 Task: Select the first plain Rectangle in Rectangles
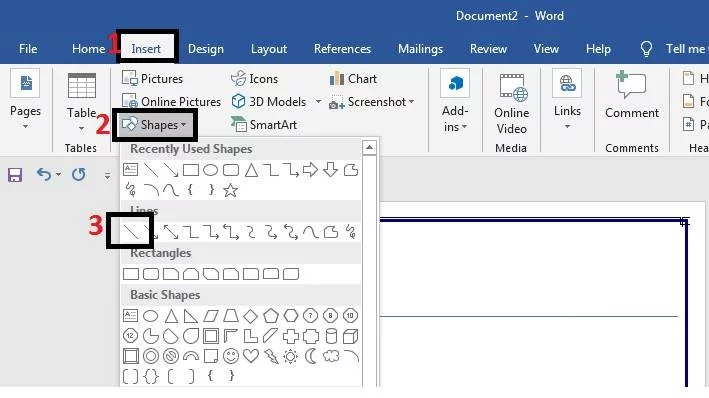pos(131,274)
